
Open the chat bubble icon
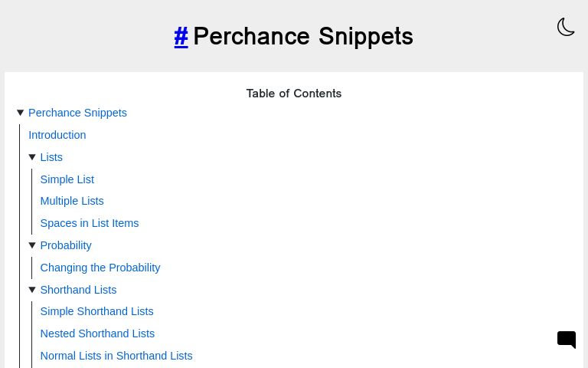567,340
